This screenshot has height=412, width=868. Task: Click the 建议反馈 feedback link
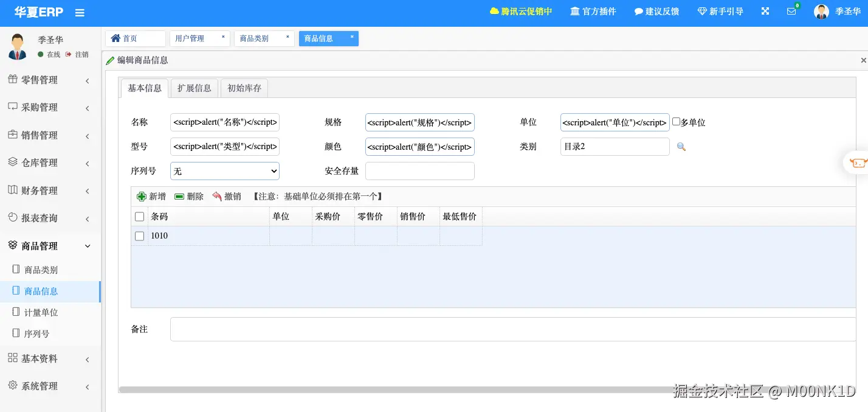pyautogui.click(x=656, y=10)
